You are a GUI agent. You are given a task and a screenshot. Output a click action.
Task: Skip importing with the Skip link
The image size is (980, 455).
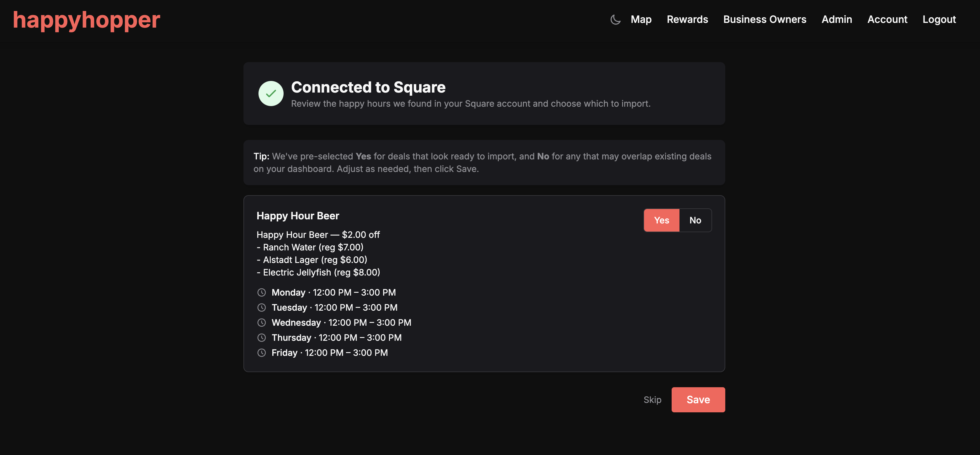tap(652, 400)
